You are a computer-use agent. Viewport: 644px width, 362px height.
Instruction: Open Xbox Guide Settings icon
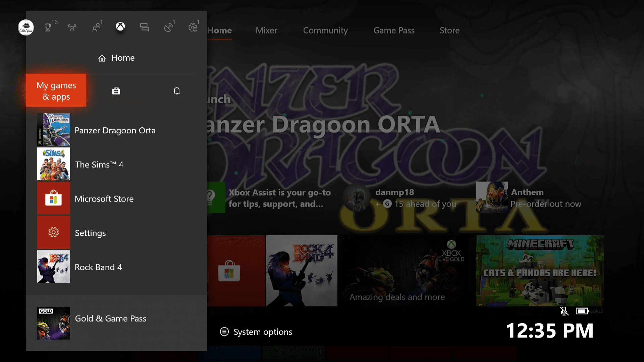pyautogui.click(x=193, y=27)
